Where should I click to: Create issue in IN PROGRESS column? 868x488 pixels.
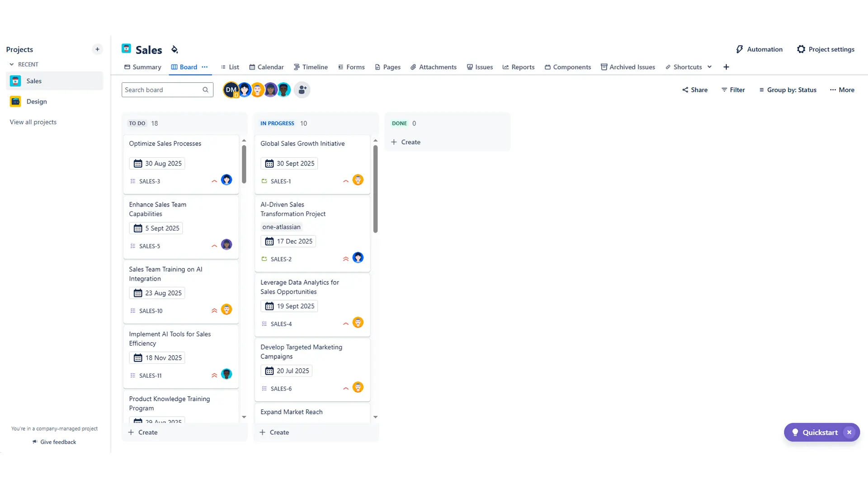[274, 432]
